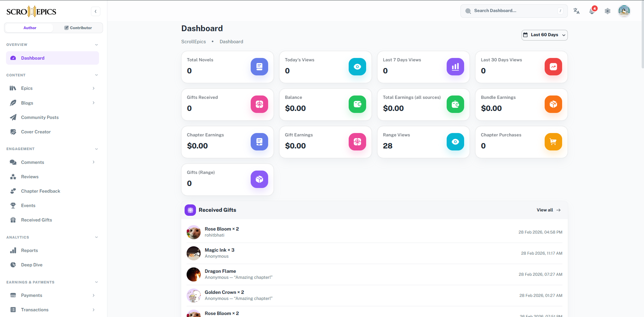
Task: Open the language translate icon
Action: point(577,11)
